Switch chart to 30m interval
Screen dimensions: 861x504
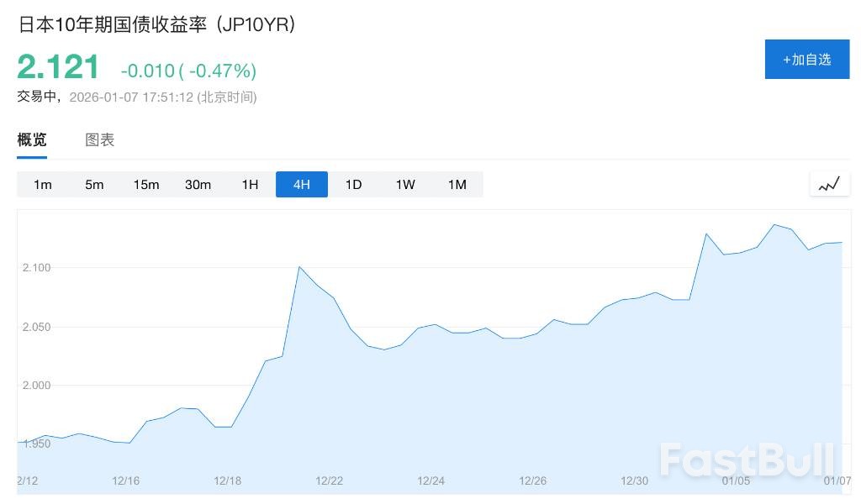click(198, 185)
